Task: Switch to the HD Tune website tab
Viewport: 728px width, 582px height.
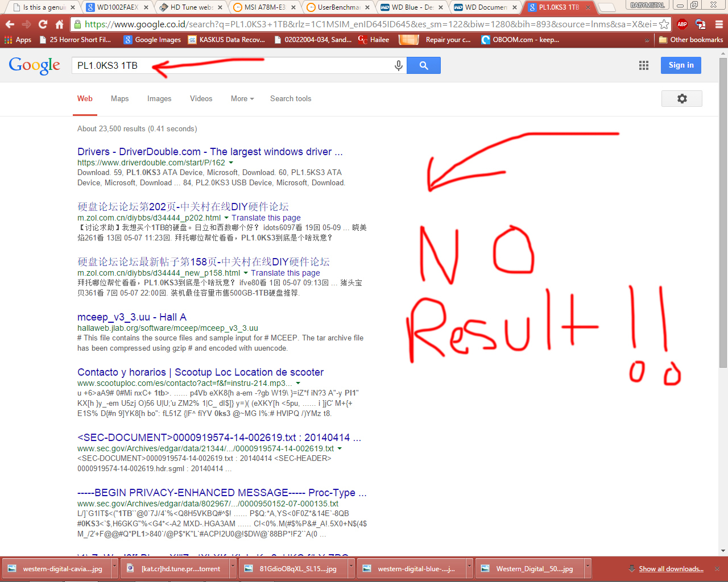Action: pyautogui.click(x=191, y=7)
